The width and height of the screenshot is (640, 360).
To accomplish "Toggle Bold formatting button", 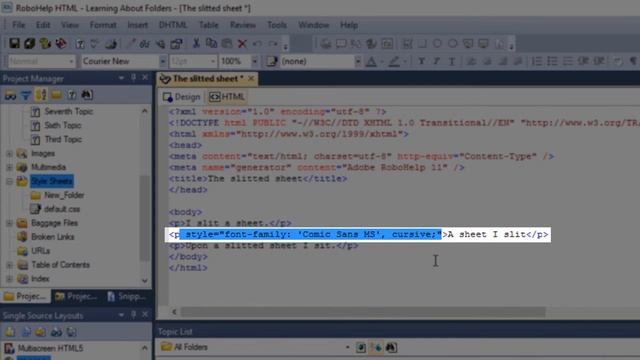I will click(x=421, y=61).
